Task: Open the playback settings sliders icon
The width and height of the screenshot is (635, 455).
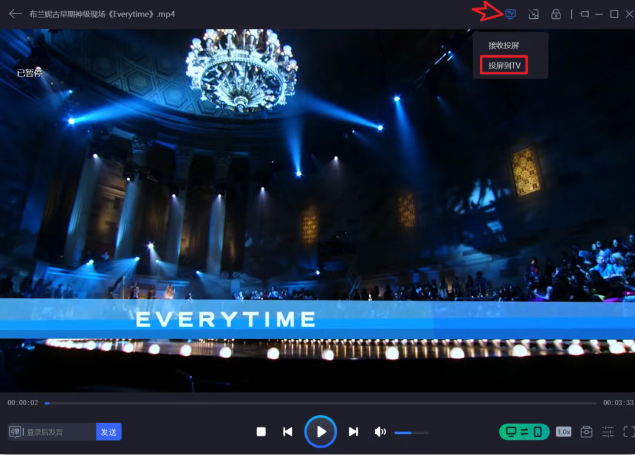Action: 607,432
